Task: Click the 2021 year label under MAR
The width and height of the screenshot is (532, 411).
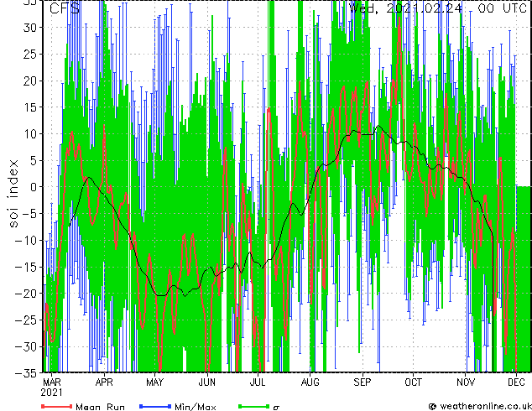Action: point(51,393)
